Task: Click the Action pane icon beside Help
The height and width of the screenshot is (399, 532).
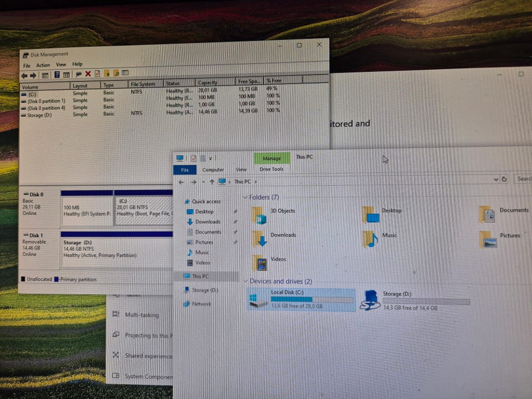Action: tap(66, 75)
